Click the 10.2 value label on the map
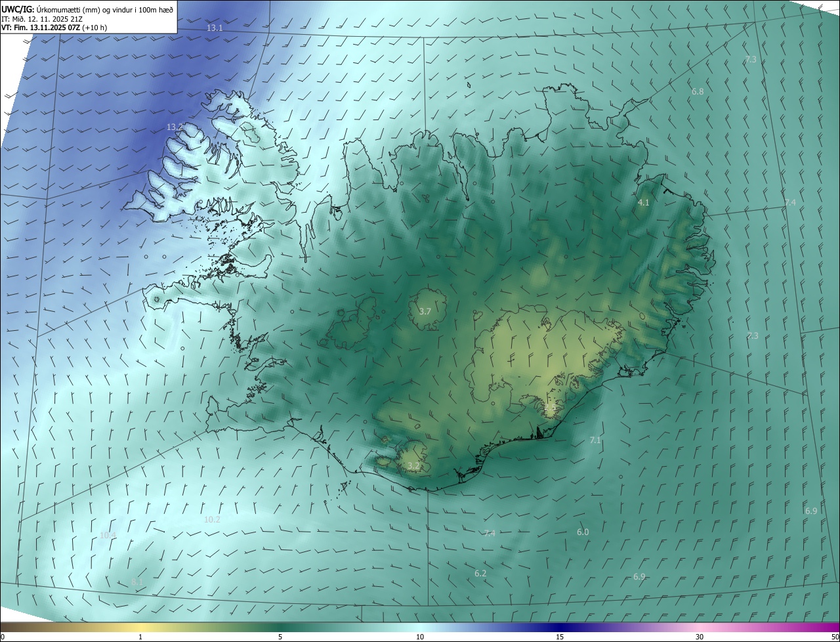The width and height of the screenshot is (840, 642). coord(212,519)
